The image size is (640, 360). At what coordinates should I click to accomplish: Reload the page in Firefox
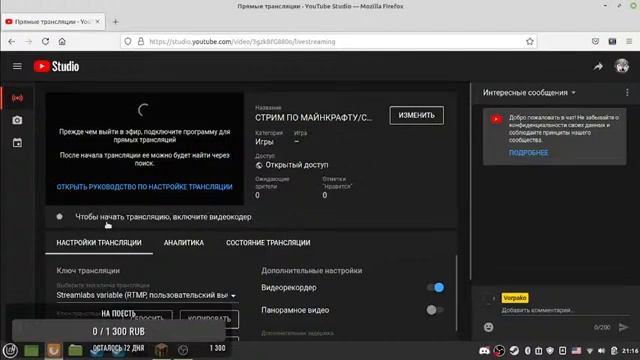(x=45, y=42)
